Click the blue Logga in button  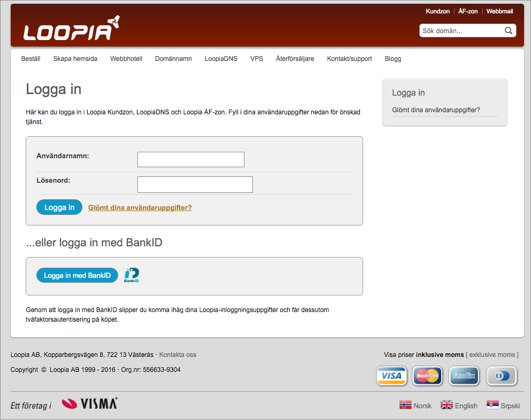(x=59, y=207)
